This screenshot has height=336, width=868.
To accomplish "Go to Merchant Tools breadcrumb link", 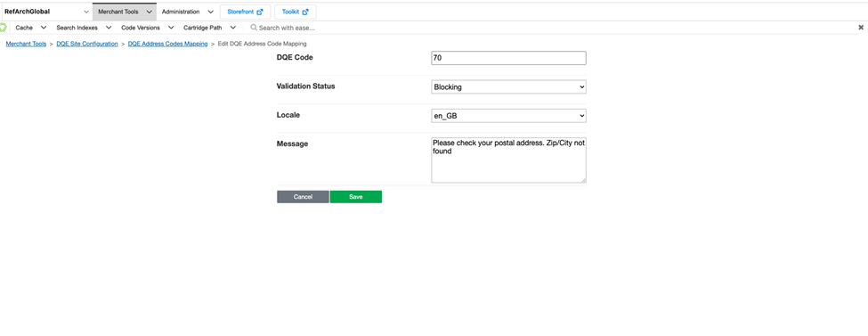I will tap(26, 44).
